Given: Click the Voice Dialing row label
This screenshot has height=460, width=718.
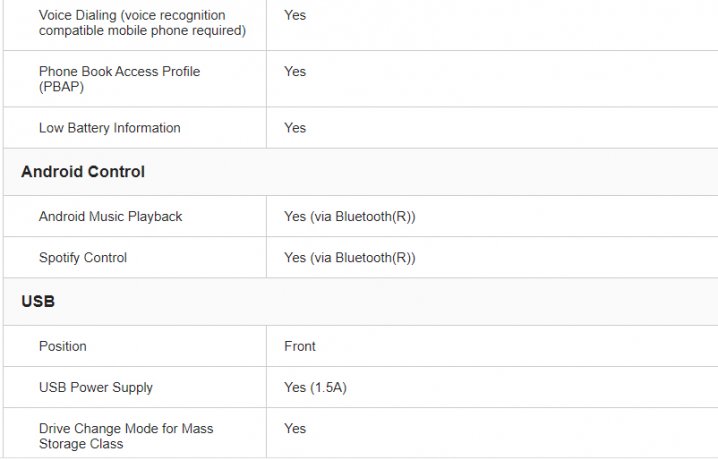Looking at the screenshot, I should tap(93, 15).
